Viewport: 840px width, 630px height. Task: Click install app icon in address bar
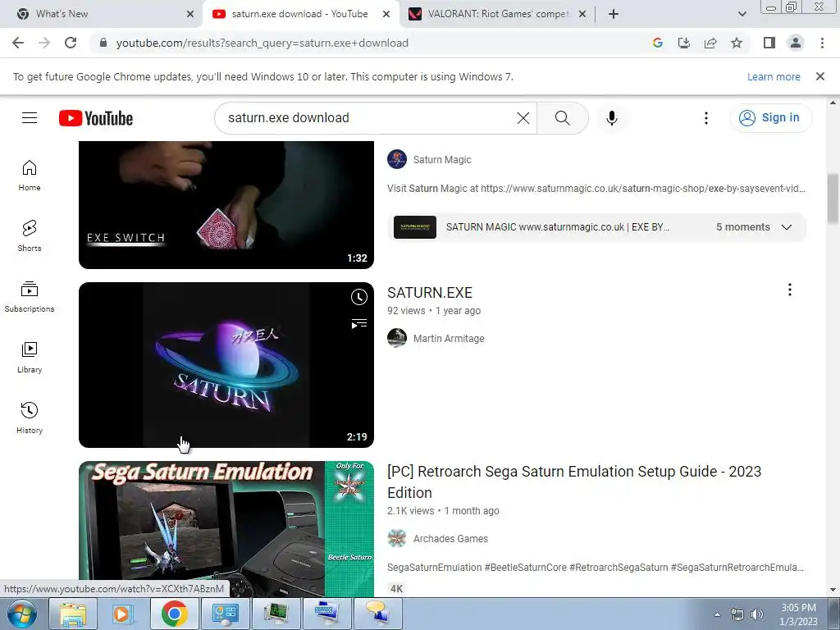pyautogui.click(x=684, y=43)
